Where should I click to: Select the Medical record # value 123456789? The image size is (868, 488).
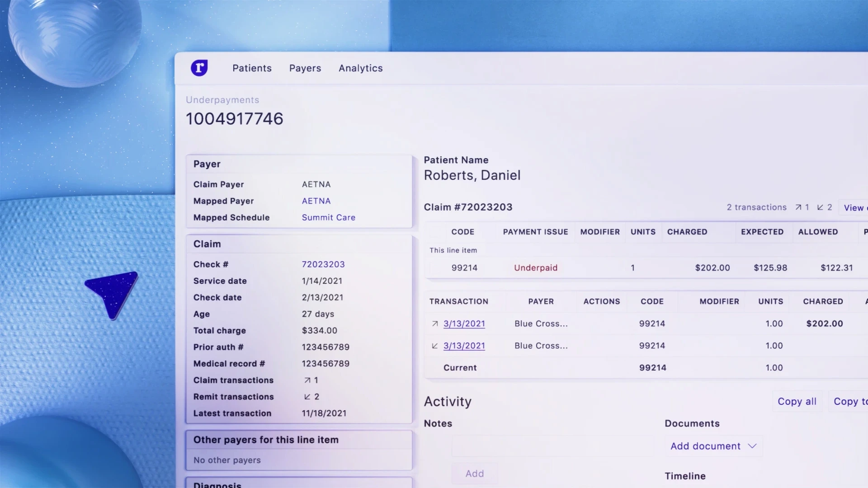325,364
